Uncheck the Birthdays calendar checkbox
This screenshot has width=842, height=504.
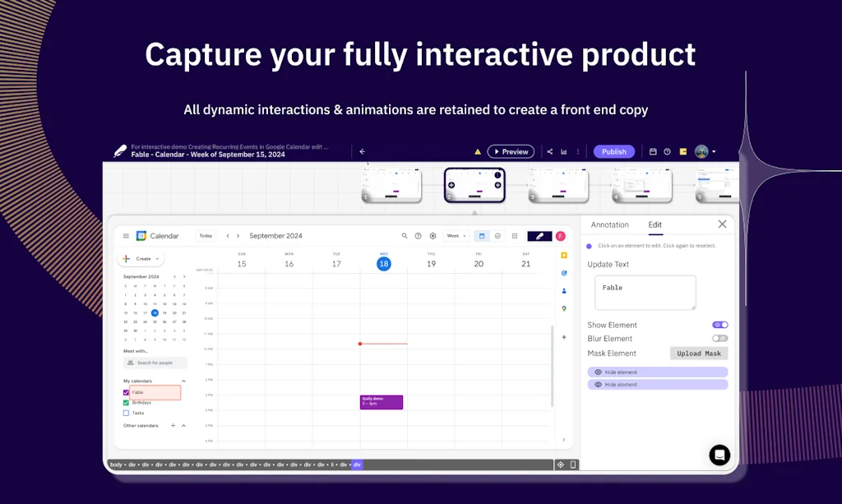point(126,403)
